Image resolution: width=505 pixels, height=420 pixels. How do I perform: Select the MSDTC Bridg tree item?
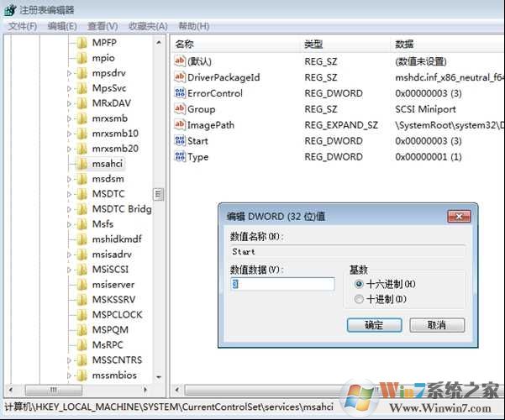122,209
